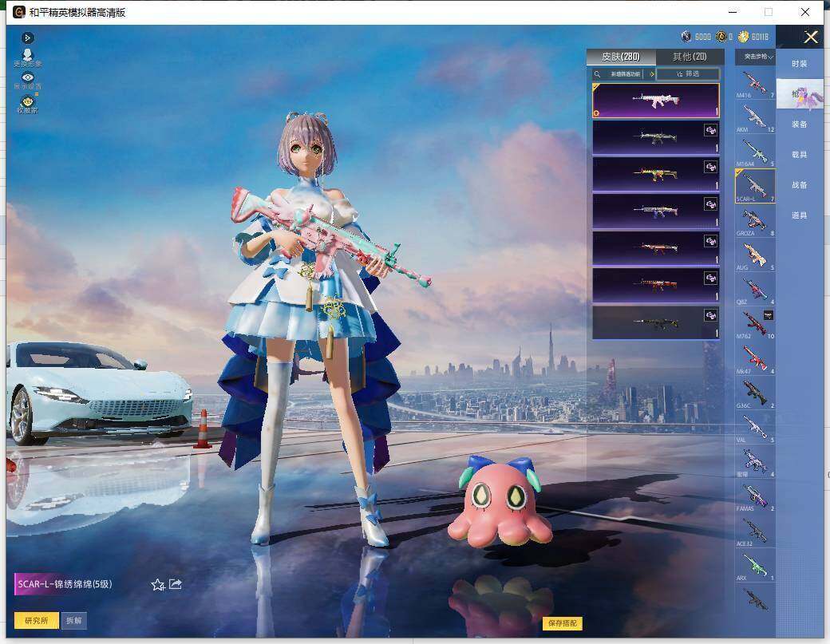830x644 pixels.
Task: Select the FAMAS weapon icon
Action: tap(755, 497)
